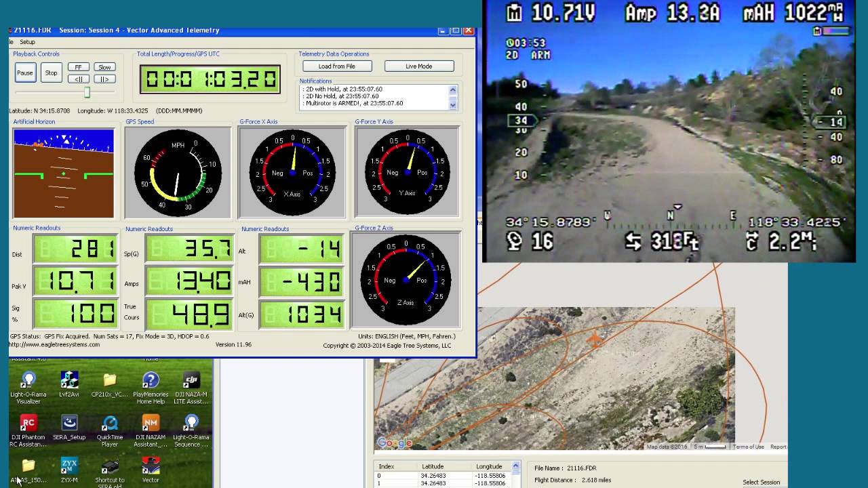Click the GPS Speed MPH gauge
Screen dimensions: 868x488
point(178,173)
